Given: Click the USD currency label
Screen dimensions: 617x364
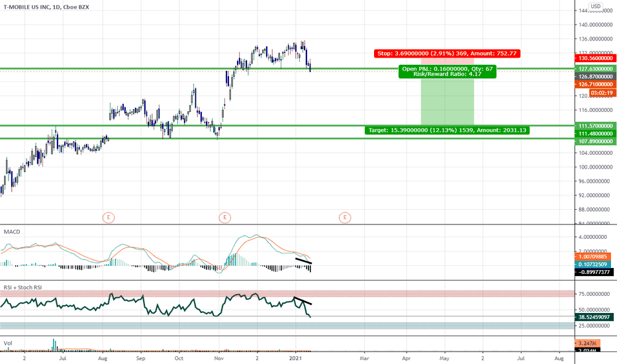Looking at the screenshot, I should pyautogui.click(x=596, y=7).
